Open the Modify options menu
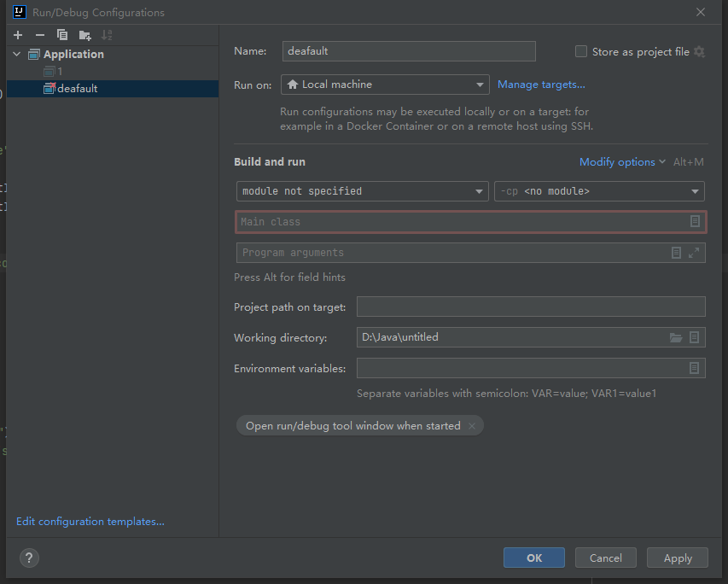This screenshot has width=728, height=584. (x=617, y=162)
